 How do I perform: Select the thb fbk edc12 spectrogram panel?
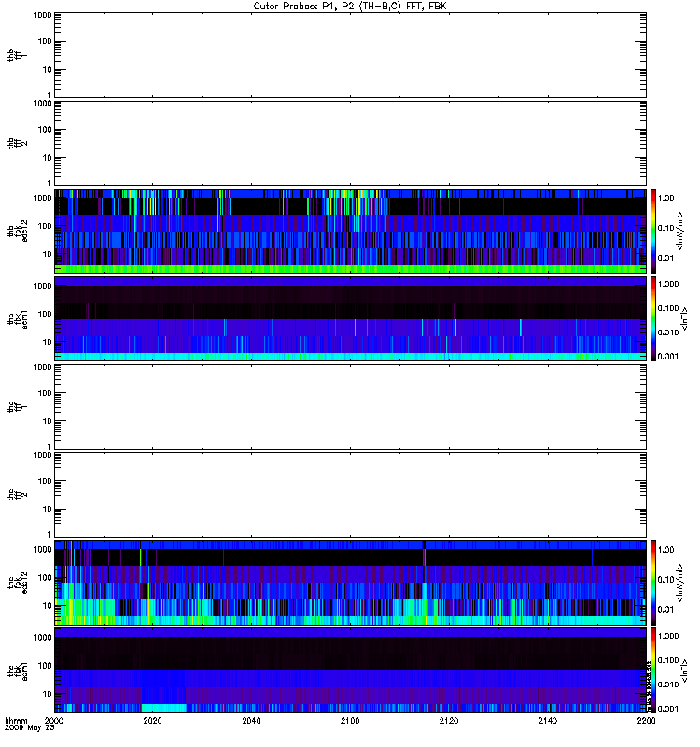[x=351, y=231]
